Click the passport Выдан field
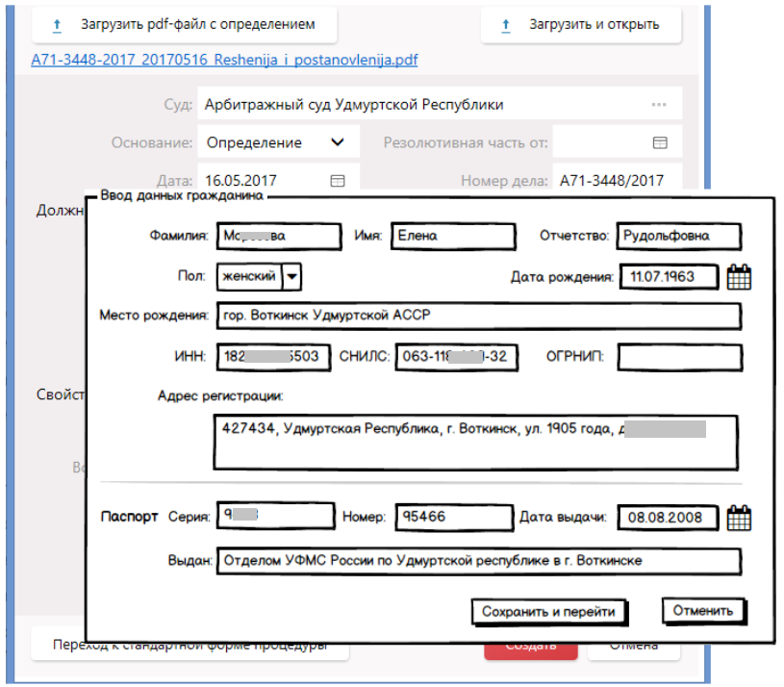This screenshot has width=784, height=687. [478, 561]
